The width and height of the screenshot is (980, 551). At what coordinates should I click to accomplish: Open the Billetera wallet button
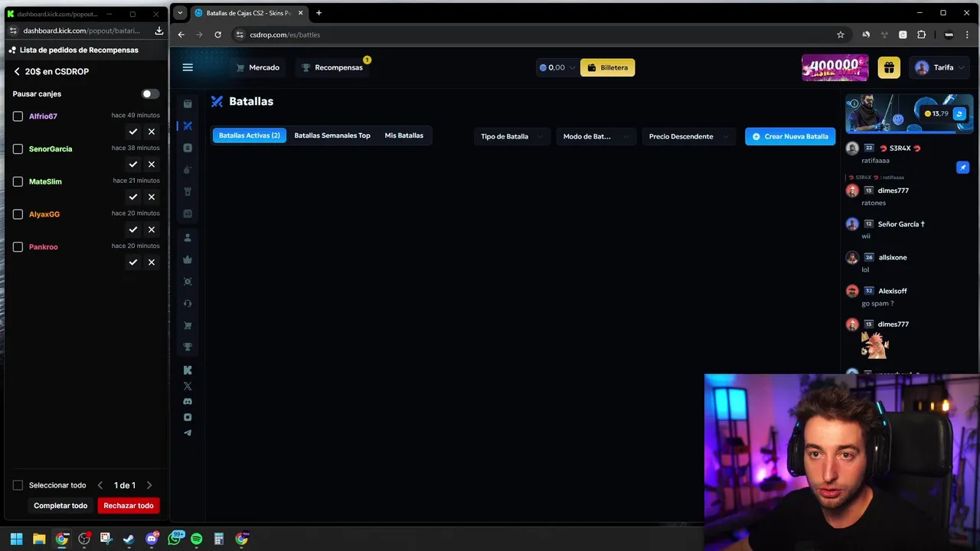tap(607, 67)
